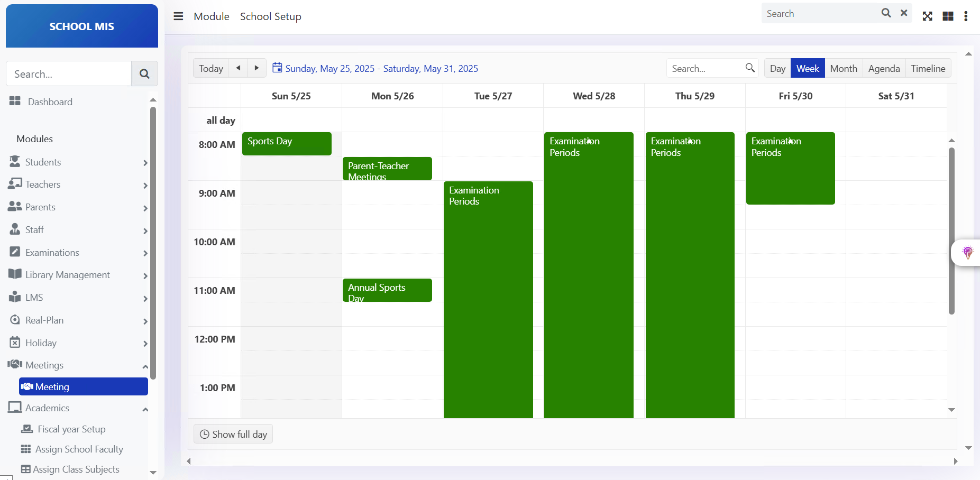Image resolution: width=980 pixels, height=480 pixels.
Task: Switch to Agenda view
Action: coord(884,69)
